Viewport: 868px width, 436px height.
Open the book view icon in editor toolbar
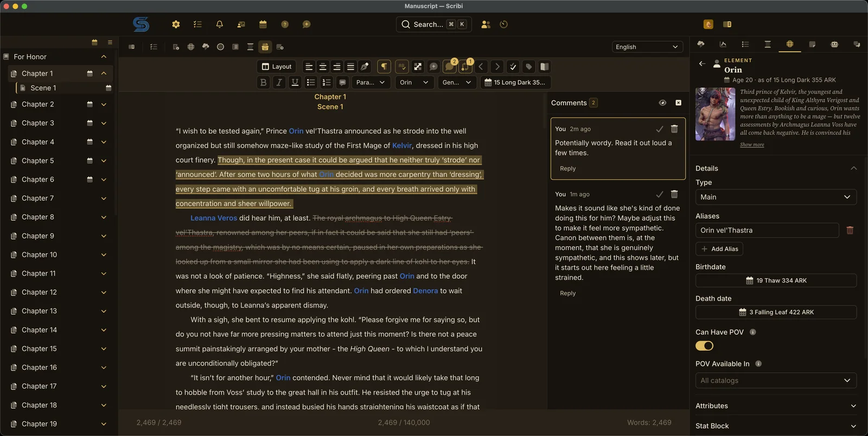click(544, 67)
